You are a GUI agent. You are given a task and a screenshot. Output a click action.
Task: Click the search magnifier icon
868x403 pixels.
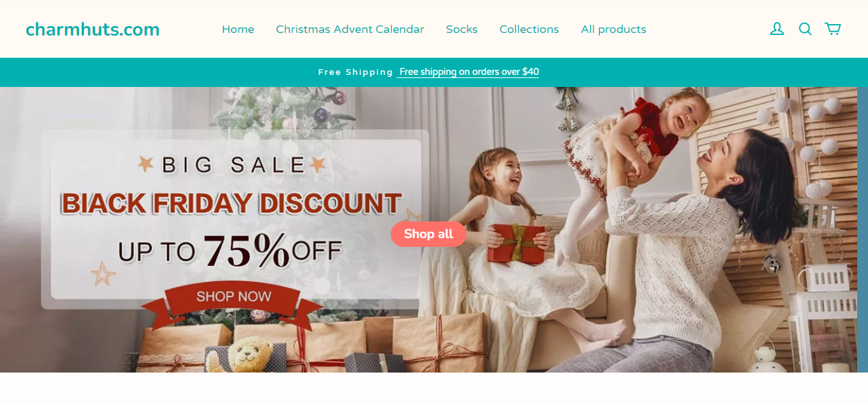tap(805, 29)
